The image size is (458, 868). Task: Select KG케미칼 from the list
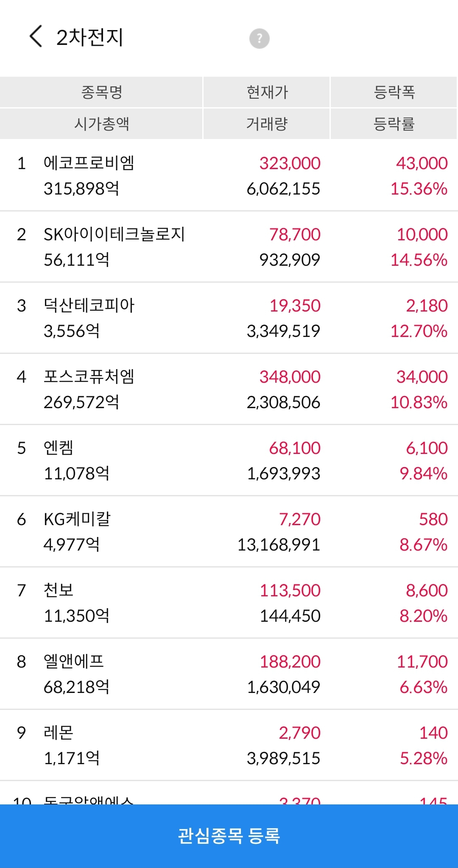click(229, 531)
